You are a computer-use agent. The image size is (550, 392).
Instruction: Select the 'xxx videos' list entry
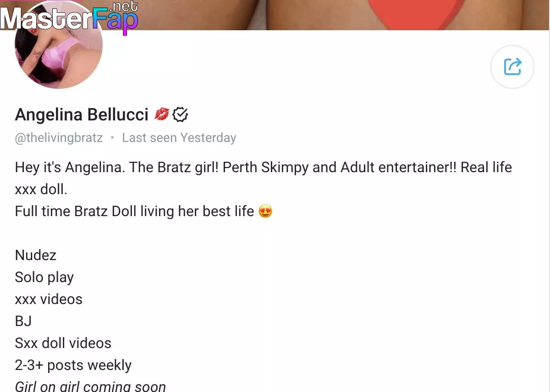click(x=49, y=299)
